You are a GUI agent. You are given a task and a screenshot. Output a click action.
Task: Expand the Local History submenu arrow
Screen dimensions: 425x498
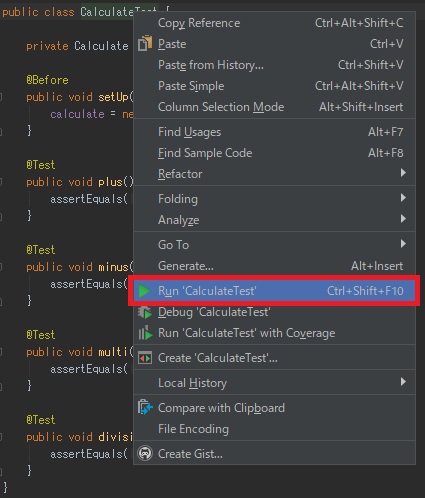click(403, 382)
